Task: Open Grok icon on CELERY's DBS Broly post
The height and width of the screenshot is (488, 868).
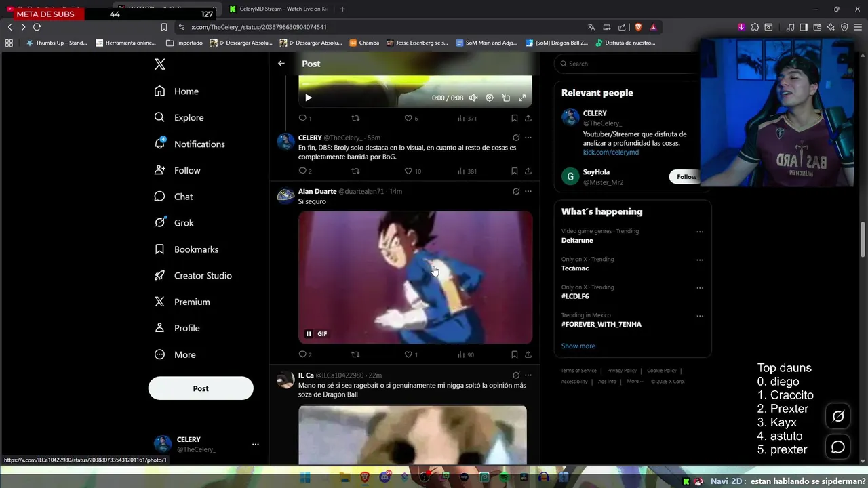Action: (516, 138)
